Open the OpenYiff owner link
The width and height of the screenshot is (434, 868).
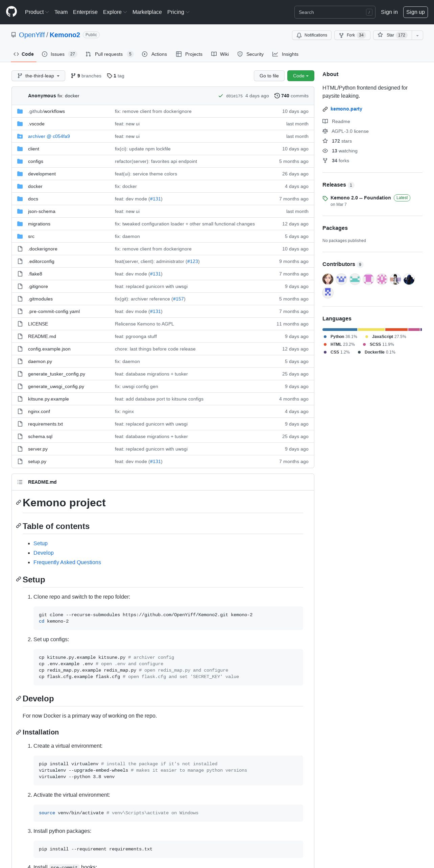(x=32, y=35)
